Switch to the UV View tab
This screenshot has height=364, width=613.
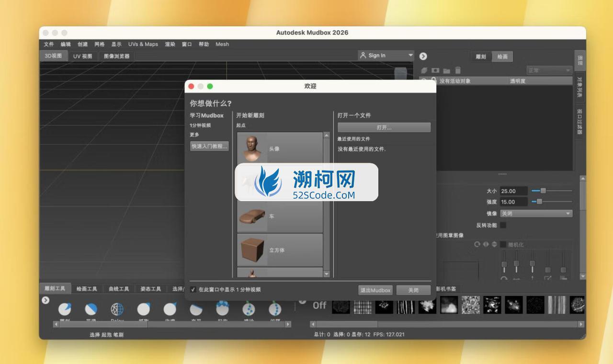pos(83,56)
